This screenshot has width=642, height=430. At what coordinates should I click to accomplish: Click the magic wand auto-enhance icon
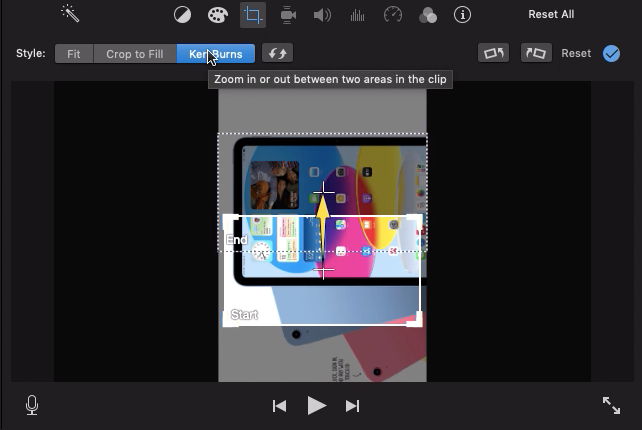tap(70, 14)
